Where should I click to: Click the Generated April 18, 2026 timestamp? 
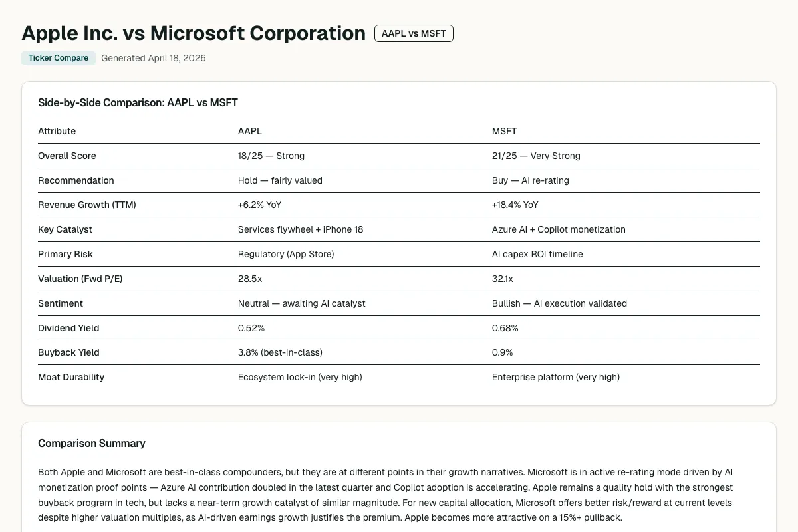coord(153,58)
